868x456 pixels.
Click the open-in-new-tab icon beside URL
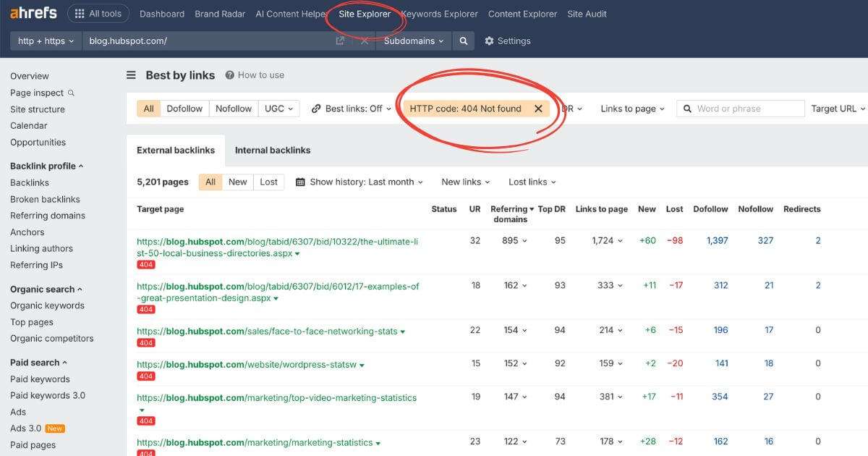tap(339, 41)
